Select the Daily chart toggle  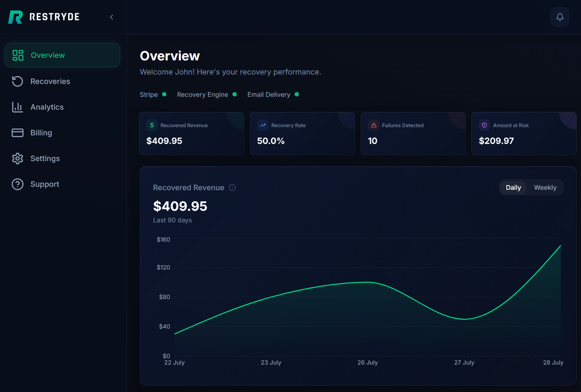pyautogui.click(x=513, y=188)
